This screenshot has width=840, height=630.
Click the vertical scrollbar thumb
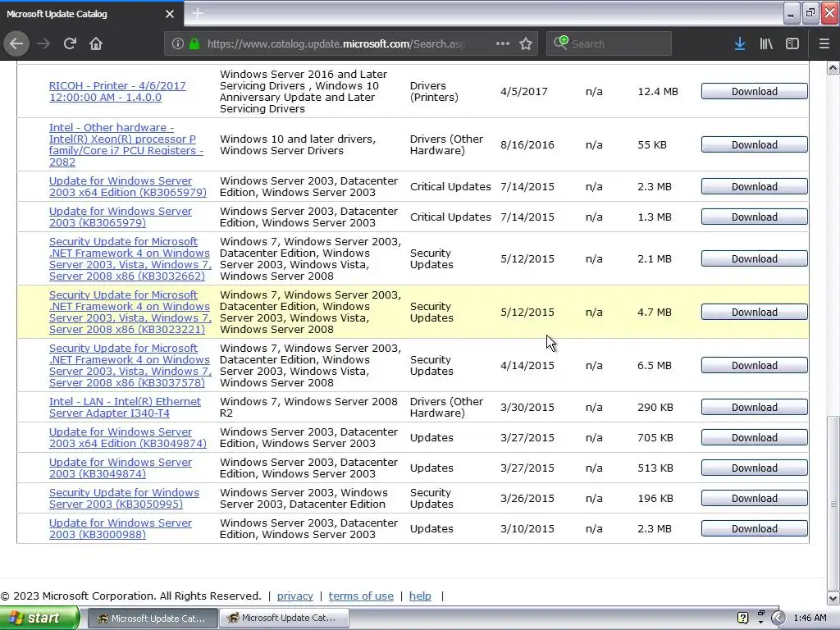pyautogui.click(x=833, y=504)
